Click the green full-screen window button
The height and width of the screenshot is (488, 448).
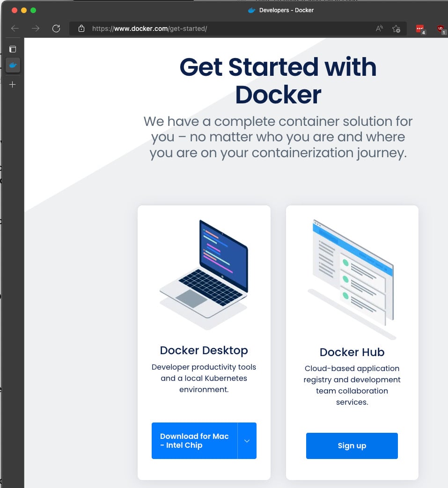tap(33, 10)
